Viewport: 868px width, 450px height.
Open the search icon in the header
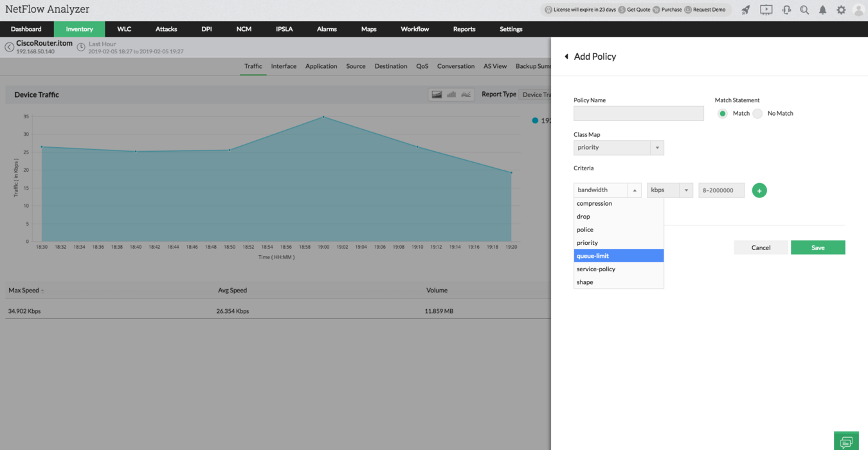click(804, 10)
